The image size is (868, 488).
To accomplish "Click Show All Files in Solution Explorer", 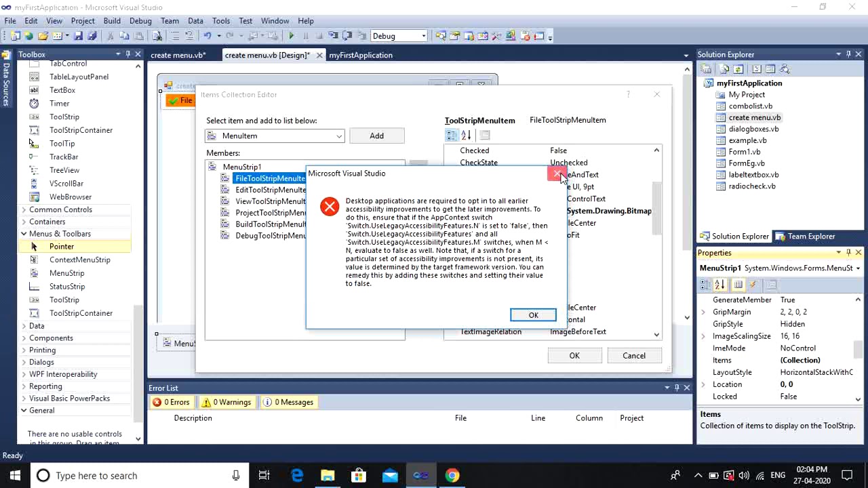I will [x=724, y=69].
